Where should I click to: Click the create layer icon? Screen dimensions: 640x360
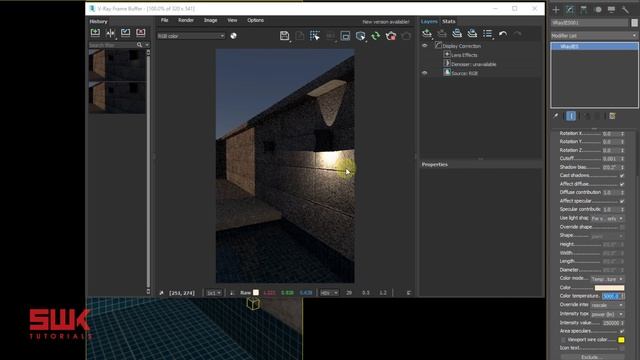[427, 33]
